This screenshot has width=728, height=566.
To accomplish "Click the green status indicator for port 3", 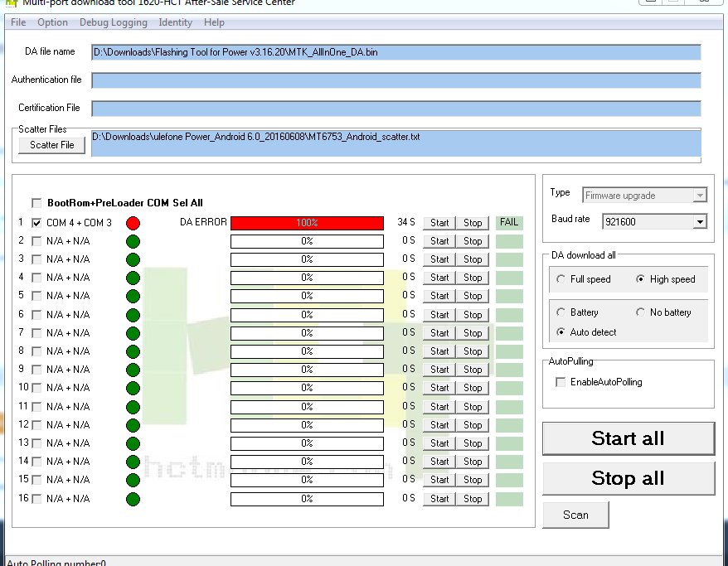I will pyautogui.click(x=133, y=260).
